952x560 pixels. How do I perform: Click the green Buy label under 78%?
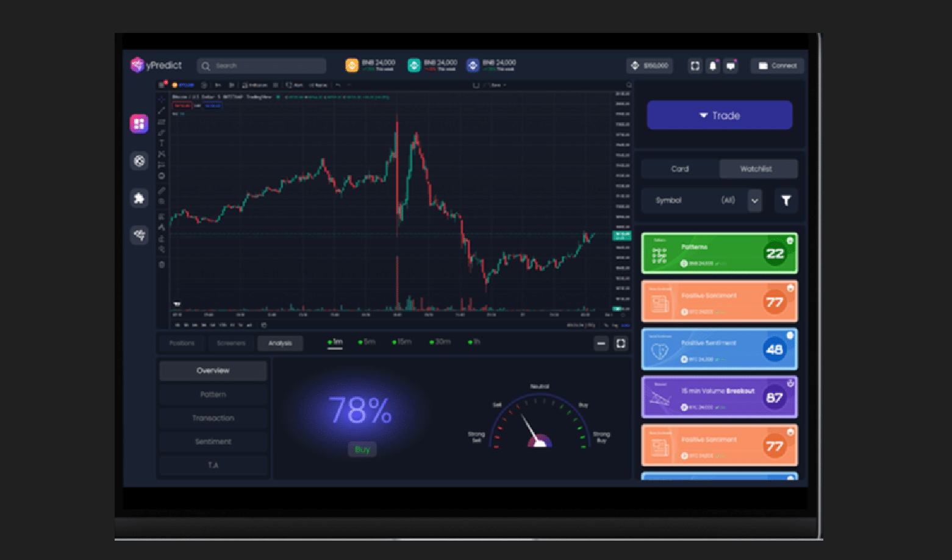click(362, 450)
